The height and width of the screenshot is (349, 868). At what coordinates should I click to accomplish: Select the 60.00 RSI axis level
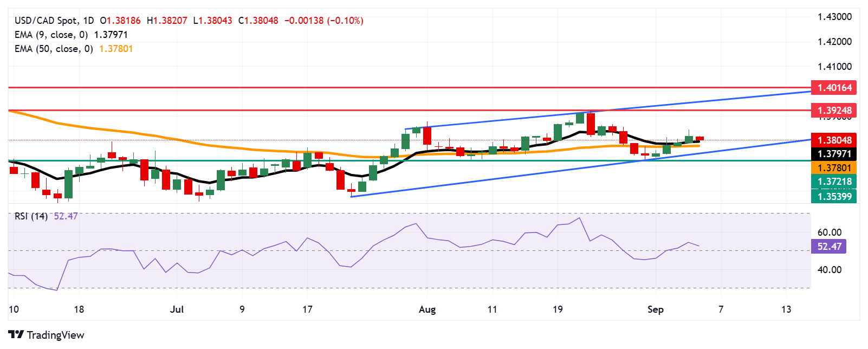829,232
